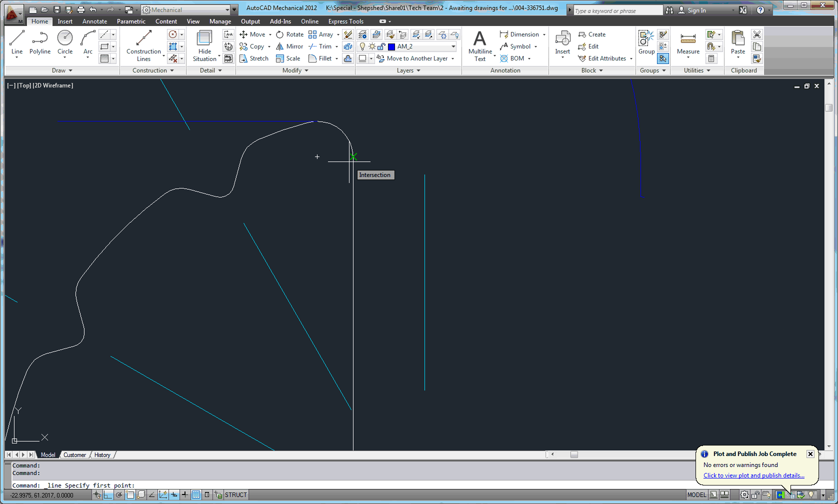Open the AM_2 layer dropdown

pos(453,46)
